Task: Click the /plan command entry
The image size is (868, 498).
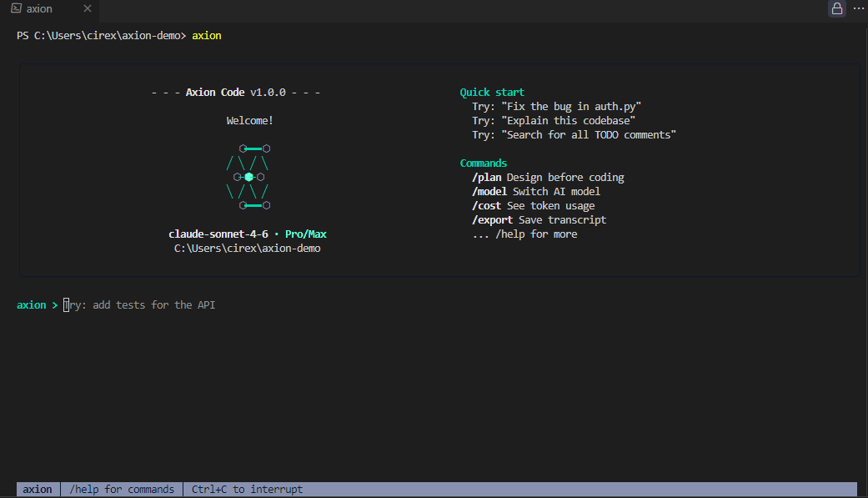Action: point(548,178)
